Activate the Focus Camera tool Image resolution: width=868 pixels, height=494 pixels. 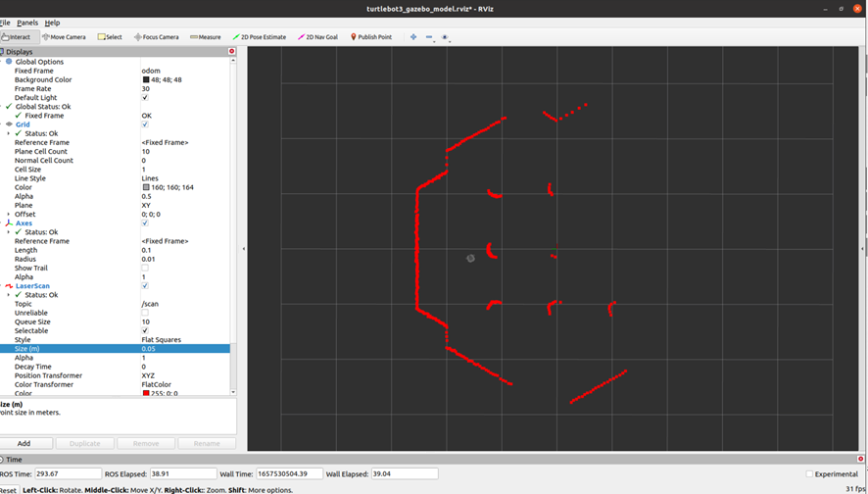pyautogui.click(x=157, y=37)
